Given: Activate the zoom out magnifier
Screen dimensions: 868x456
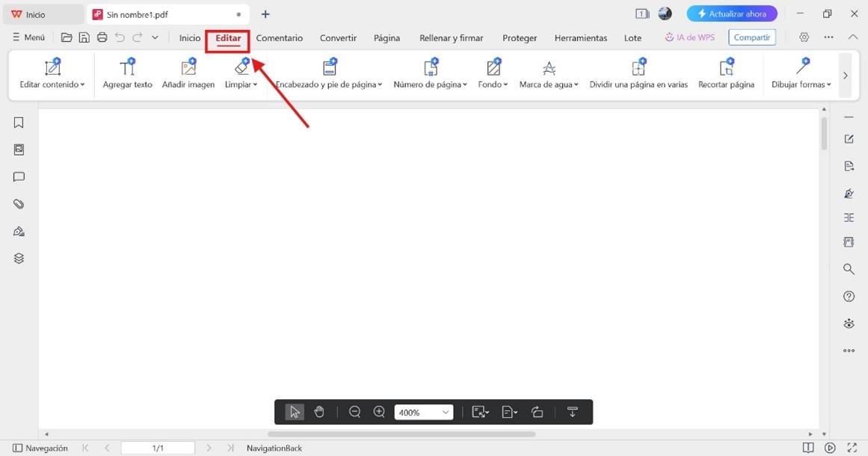Looking at the screenshot, I should coord(355,411).
